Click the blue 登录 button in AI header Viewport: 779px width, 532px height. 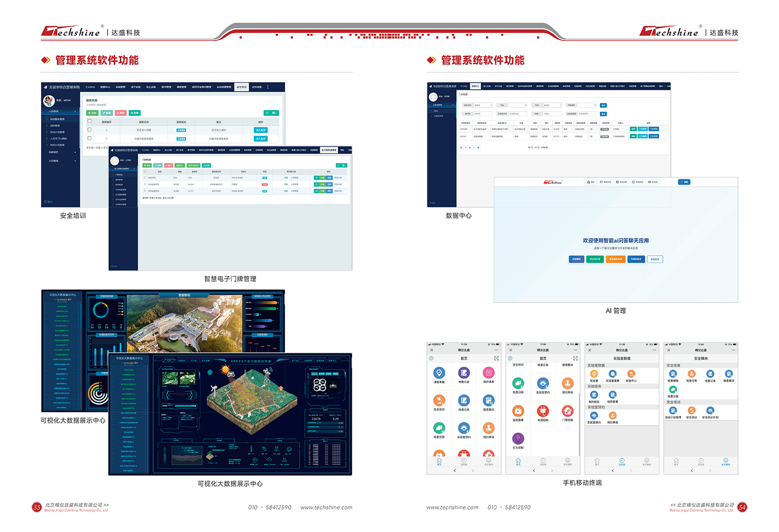pyautogui.click(x=684, y=182)
